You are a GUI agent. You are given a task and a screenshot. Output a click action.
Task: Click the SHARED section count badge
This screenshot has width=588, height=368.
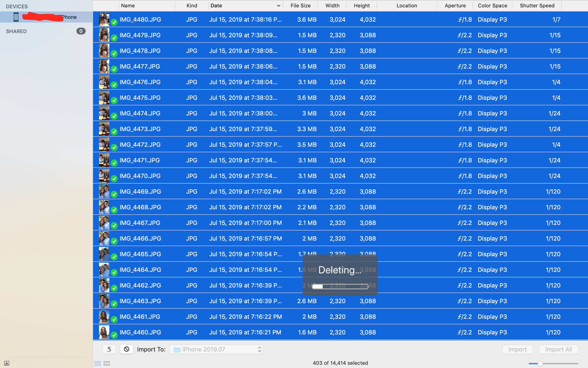[81, 31]
